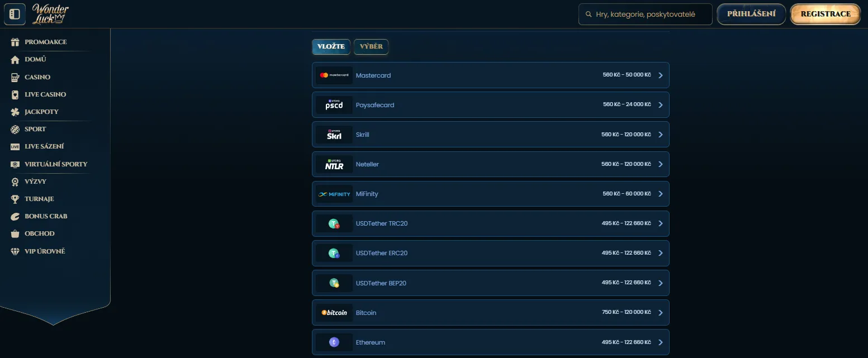Click the Bitcoin logo thumbnail

(x=334, y=313)
